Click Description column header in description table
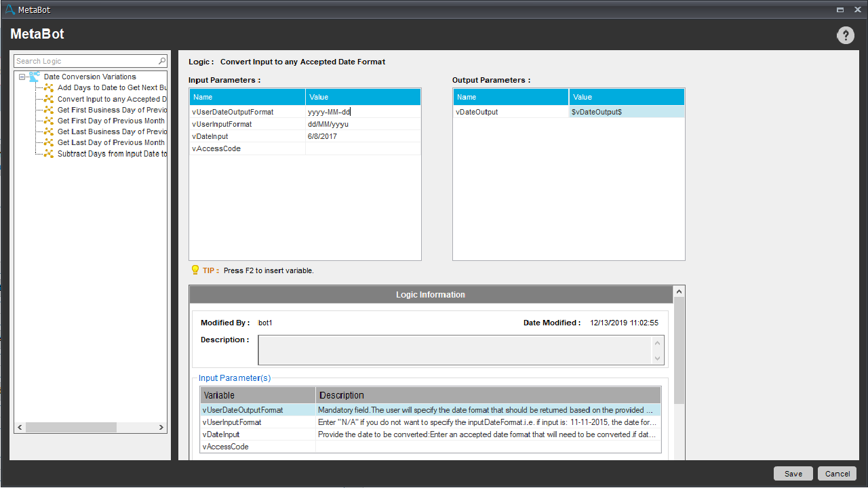Viewport: 868px width, 488px height. click(488, 395)
